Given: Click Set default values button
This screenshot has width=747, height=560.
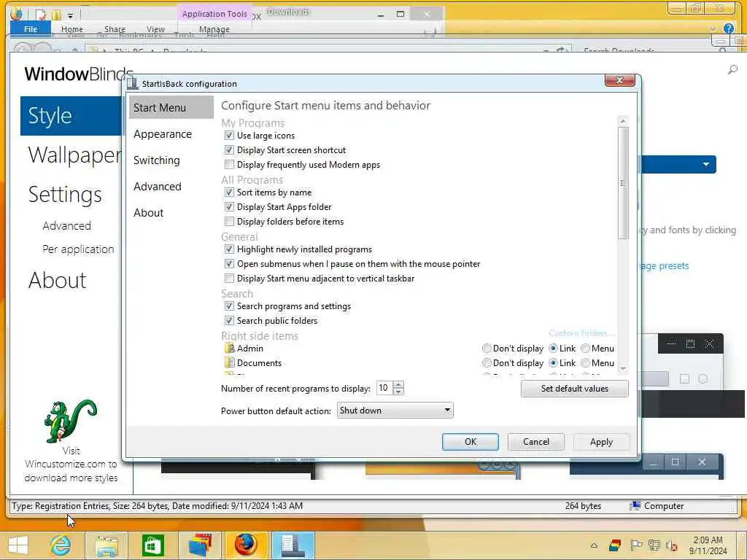Looking at the screenshot, I should (x=575, y=389).
